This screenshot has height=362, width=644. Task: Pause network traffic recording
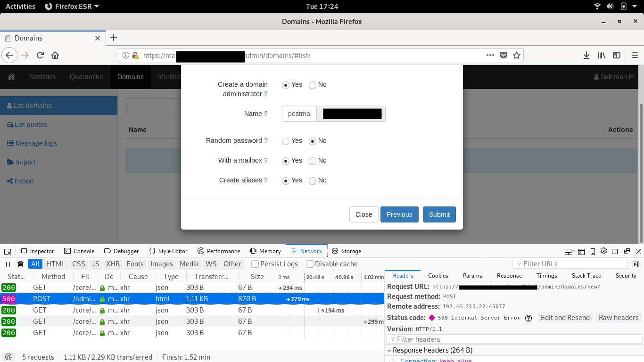click(8, 264)
